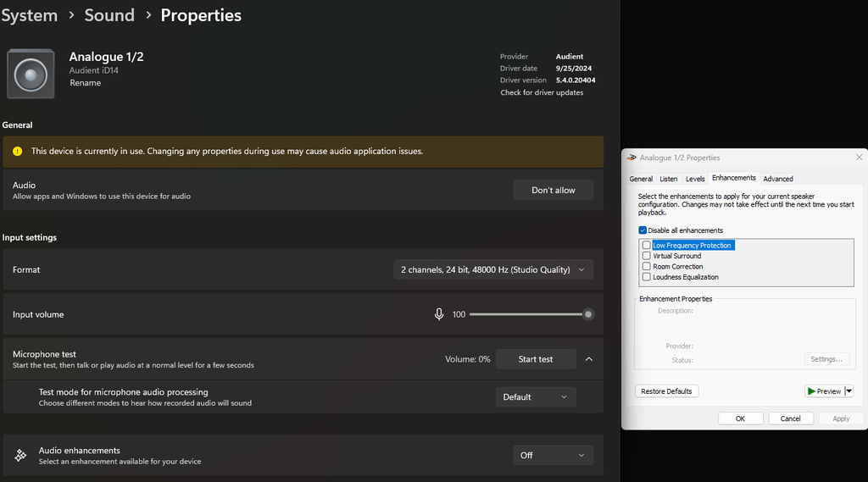Open the Audio enhancements Off dropdown

tap(553, 456)
